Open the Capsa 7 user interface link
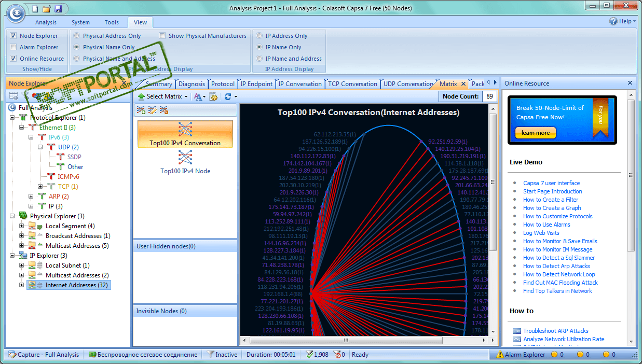Viewport: 642px width, 364px height. point(551,183)
